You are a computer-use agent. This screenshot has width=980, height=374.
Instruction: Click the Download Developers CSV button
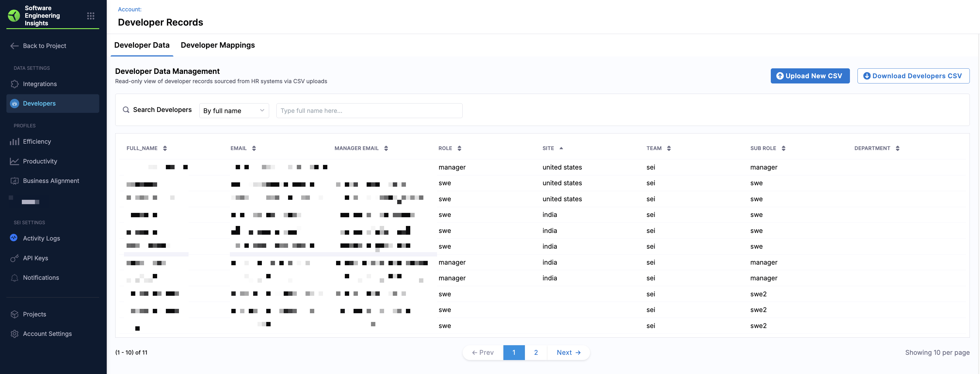click(x=913, y=76)
